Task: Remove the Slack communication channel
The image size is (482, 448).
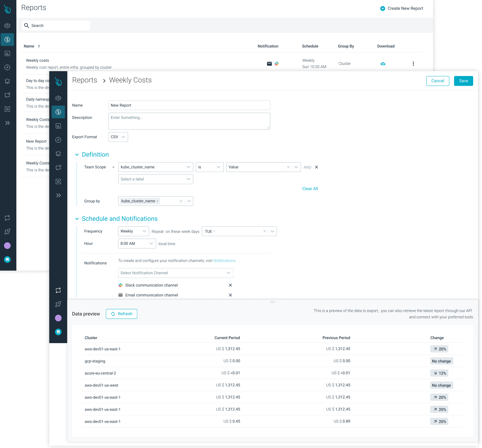Action: click(x=230, y=285)
